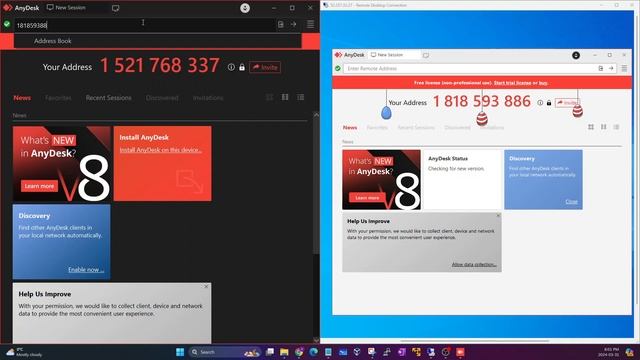
Task: Open new tab monitor icon in remote AnyDesk
Action: pyautogui.click(x=426, y=55)
